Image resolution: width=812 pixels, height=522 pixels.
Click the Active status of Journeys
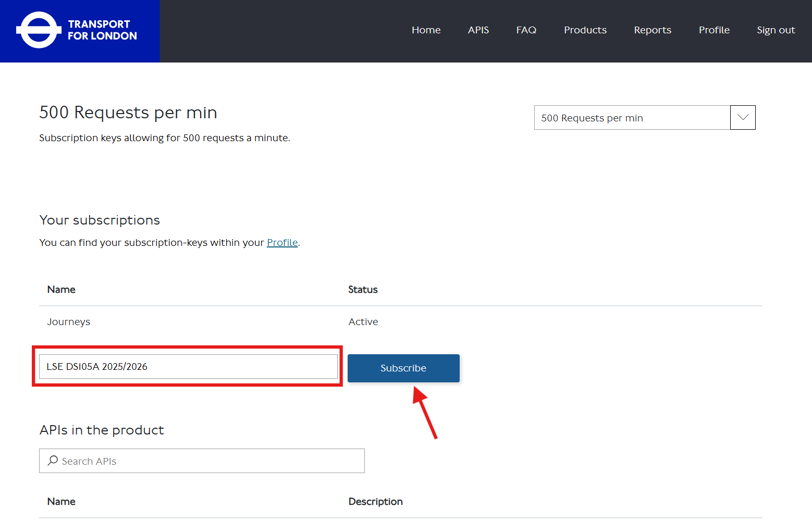click(363, 322)
